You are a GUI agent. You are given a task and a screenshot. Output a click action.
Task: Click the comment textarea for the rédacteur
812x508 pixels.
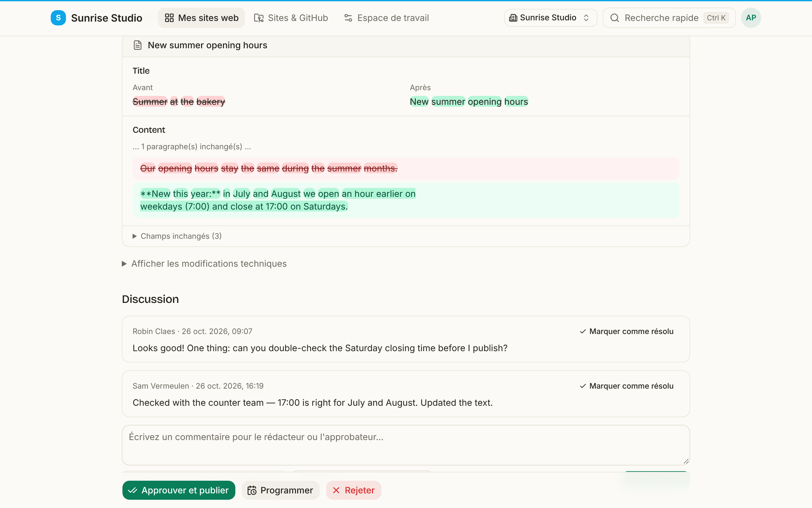406,445
